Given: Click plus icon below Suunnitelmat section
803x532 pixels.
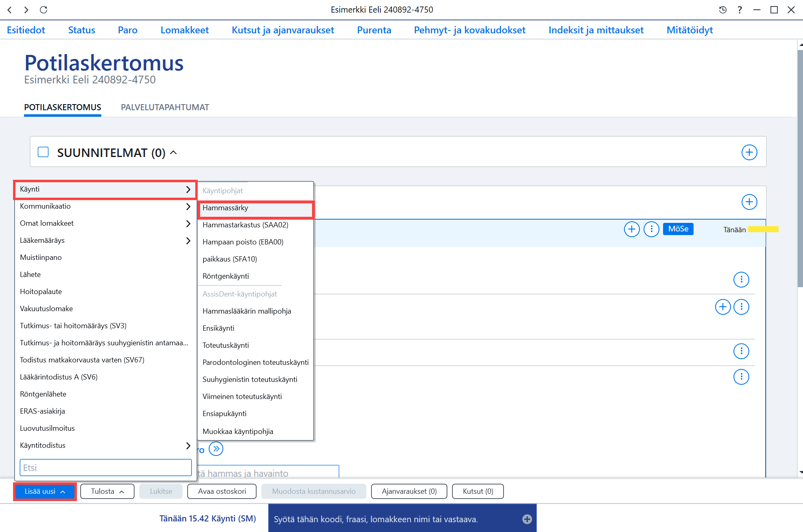Looking at the screenshot, I should click(x=749, y=202).
